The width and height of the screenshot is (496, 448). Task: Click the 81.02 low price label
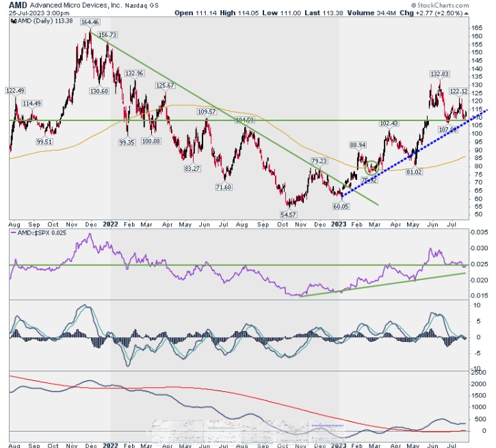(414, 172)
